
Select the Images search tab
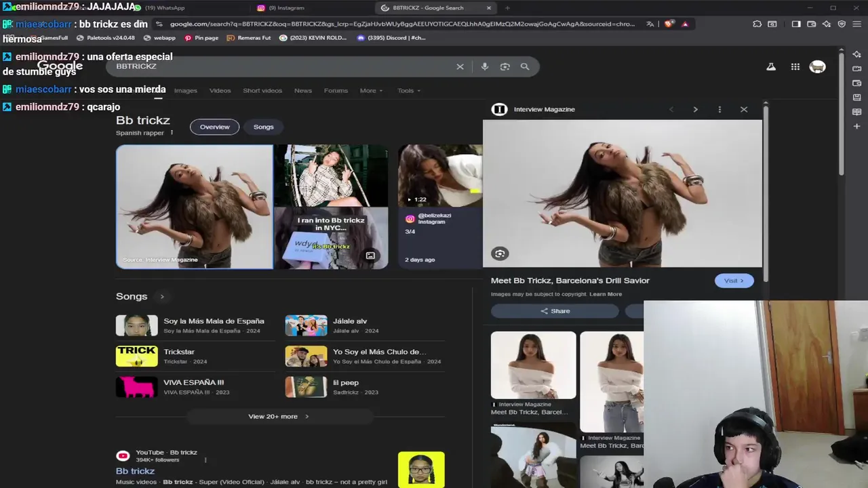185,90
